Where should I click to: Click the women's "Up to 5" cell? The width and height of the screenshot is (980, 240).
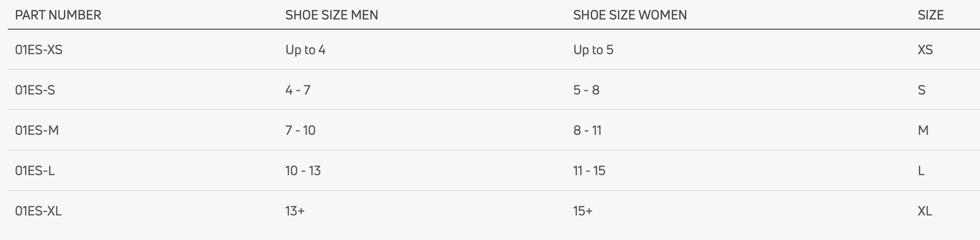(x=593, y=50)
